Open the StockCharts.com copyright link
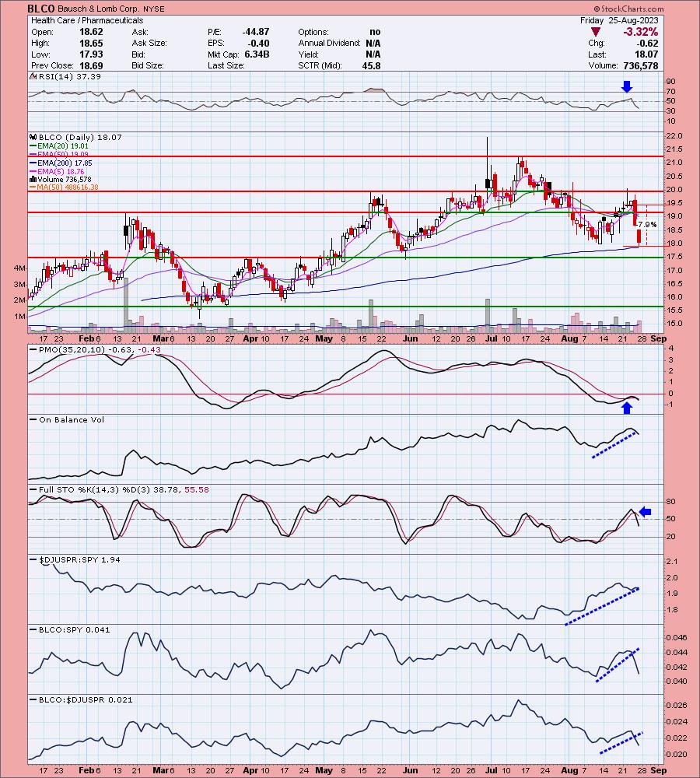 pyautogui.click(x=628, y=9)
